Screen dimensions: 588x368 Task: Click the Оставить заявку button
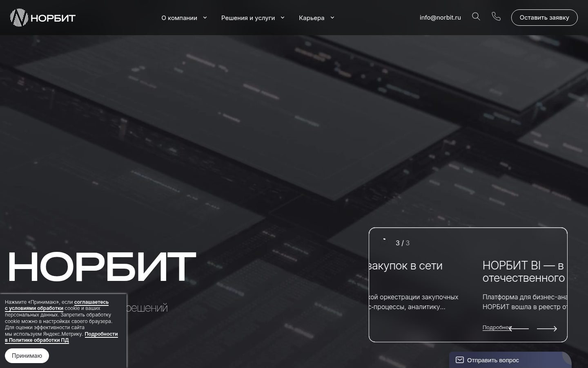(x=544, y=18)
